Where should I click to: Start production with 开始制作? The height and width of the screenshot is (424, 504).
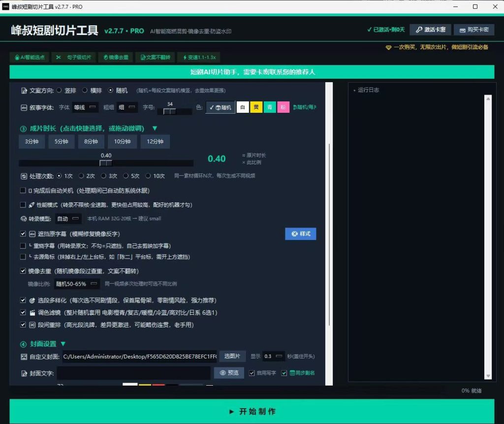tap(252, 412)
